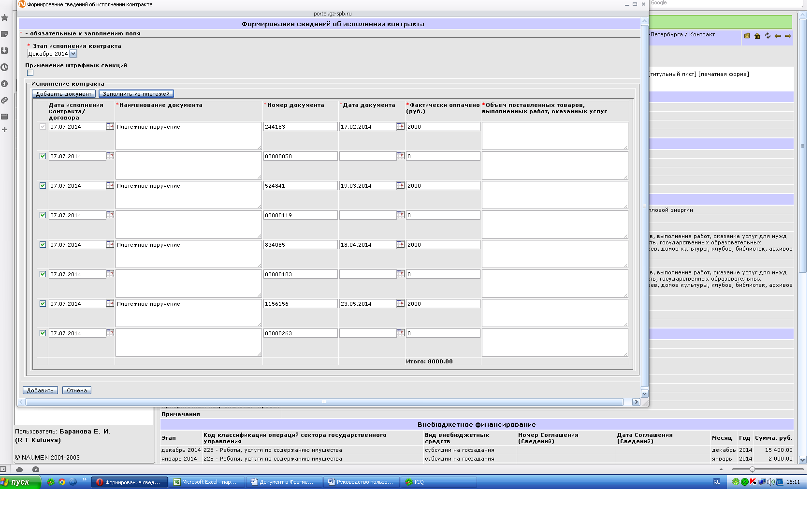Switch to Microsoft Excel in the taskbar
The image size is (812, 508).
tap(206, 482)
